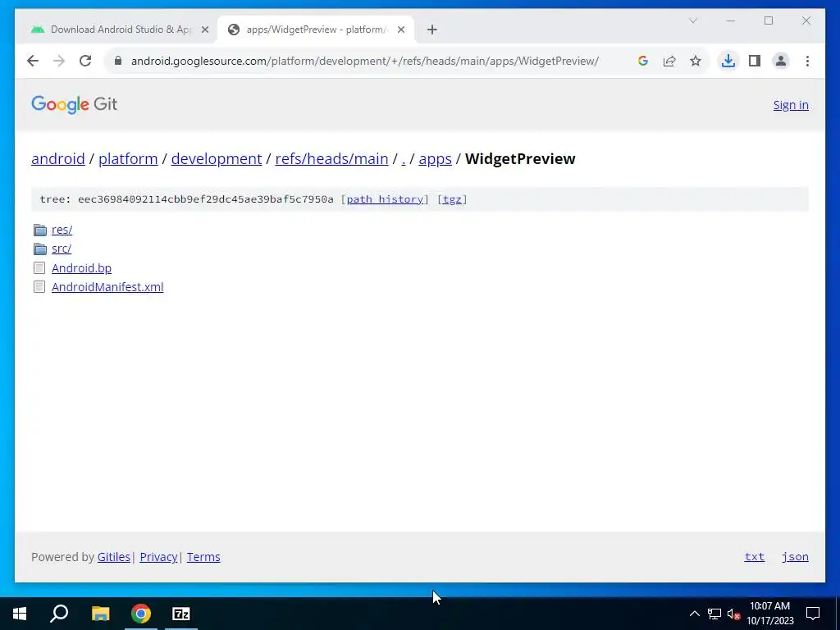Switch to the Download Android Studio tab

click(121, 30)
